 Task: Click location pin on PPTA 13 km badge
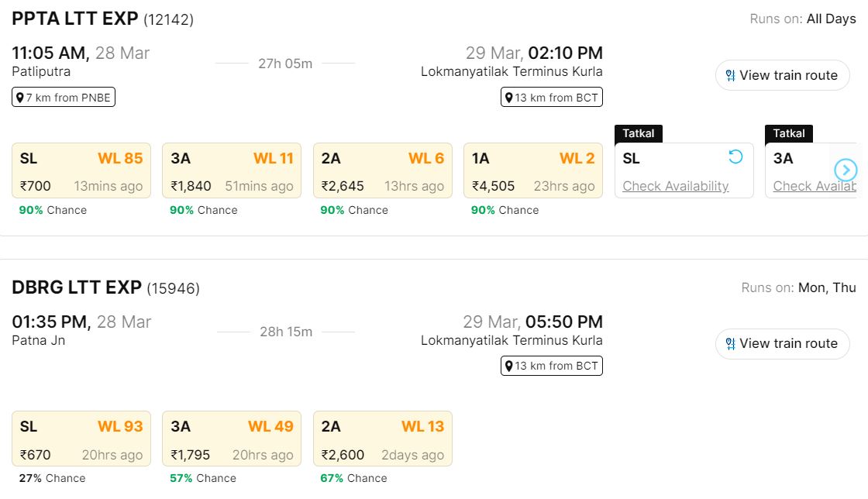tap(509, 98)
